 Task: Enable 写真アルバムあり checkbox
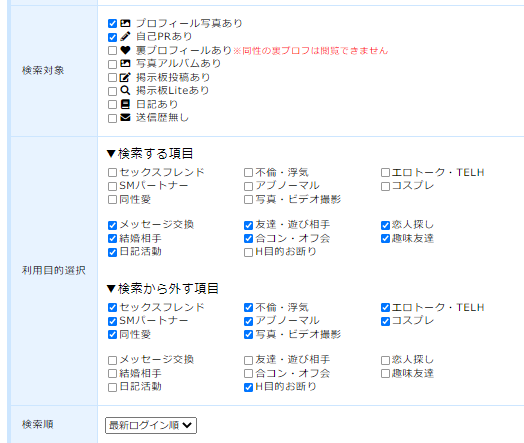(x=112, y=64)
